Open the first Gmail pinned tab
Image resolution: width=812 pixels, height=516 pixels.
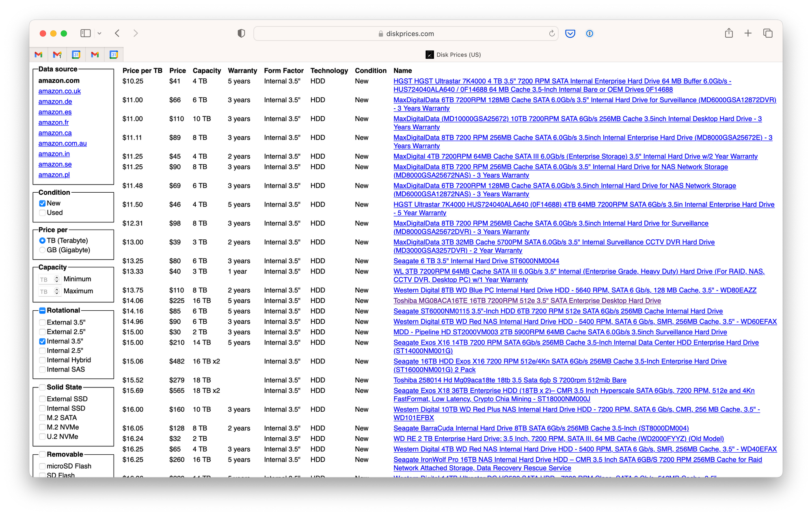point(39,54)
